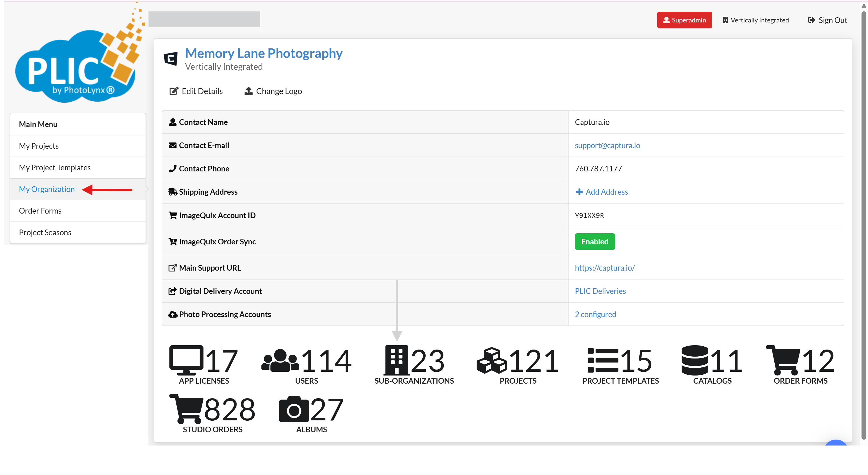Click the user icon in Superadmin button
Screen dimensions: 868x475
tap(666, 20)
